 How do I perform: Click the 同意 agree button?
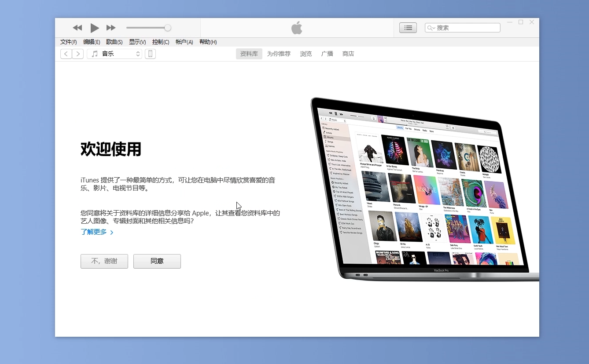157,261
